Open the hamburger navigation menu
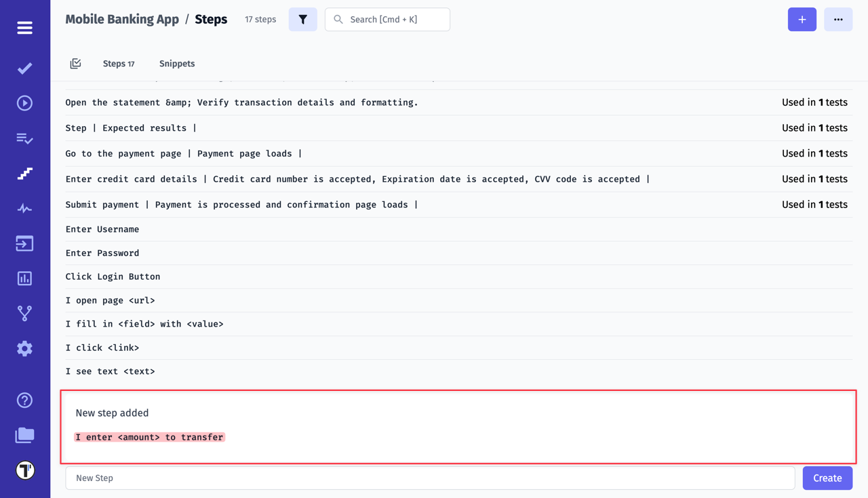 (24, 28)
